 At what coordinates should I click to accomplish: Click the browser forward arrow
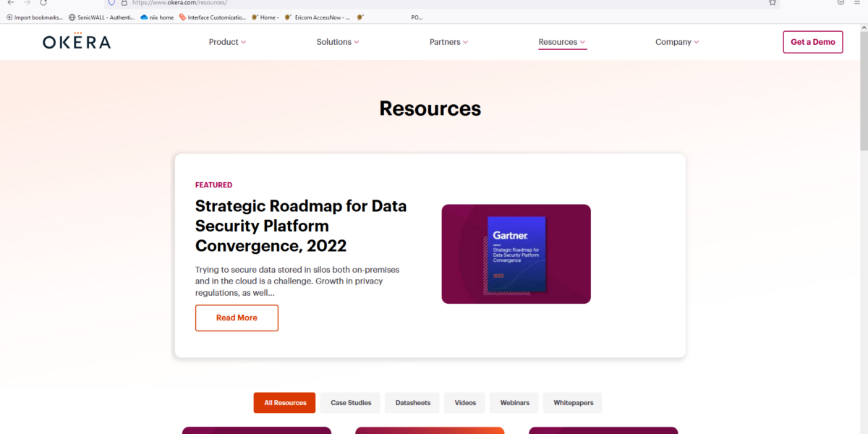[27, 3]
